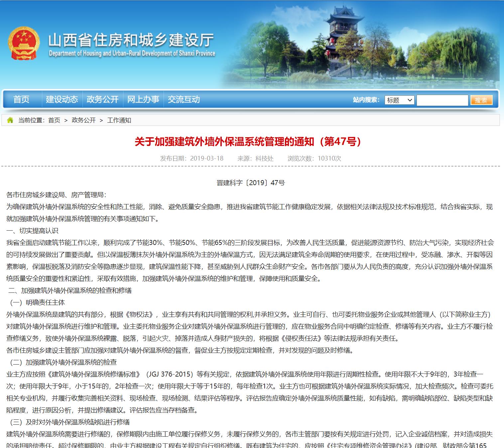Open 政务公开 in the blue navigation bar
The image size is (504, 448).
102,99
